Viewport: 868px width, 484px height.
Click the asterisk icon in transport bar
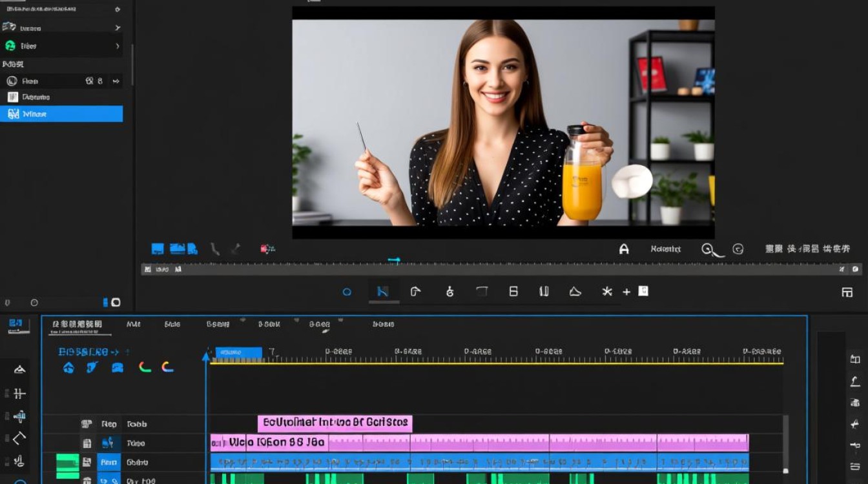[x=607, y=292]
